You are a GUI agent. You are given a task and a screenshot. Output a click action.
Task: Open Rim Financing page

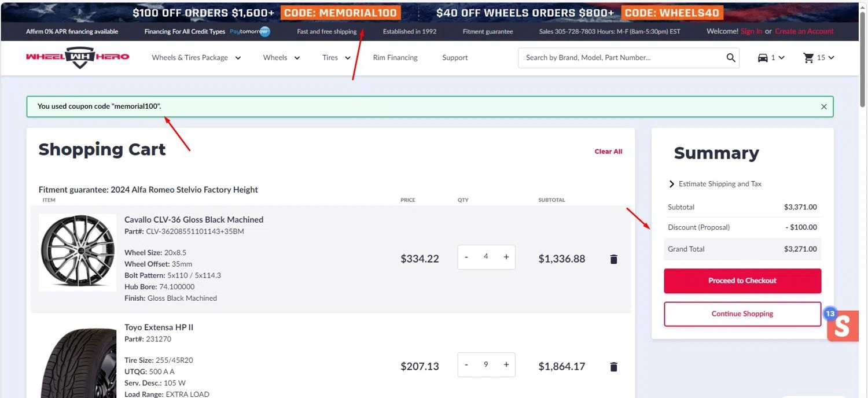click(395, 58)
